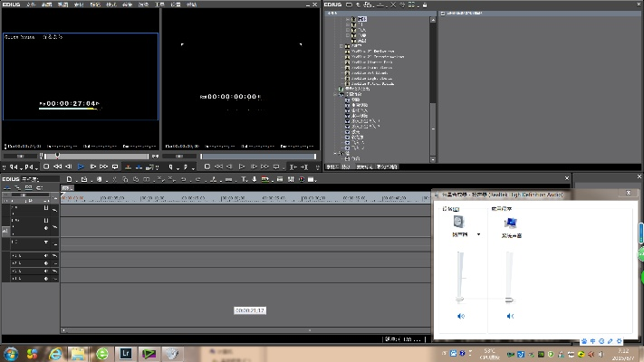Toggle folder view in effects panel toolbar
644x362 pixels.
pos(349,5)
